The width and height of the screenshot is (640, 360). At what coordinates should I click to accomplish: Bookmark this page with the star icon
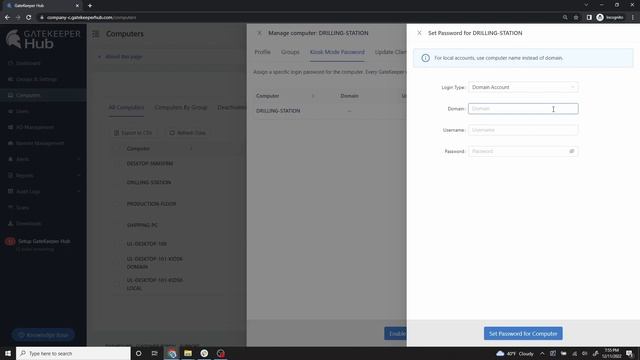tap(576, 18)
